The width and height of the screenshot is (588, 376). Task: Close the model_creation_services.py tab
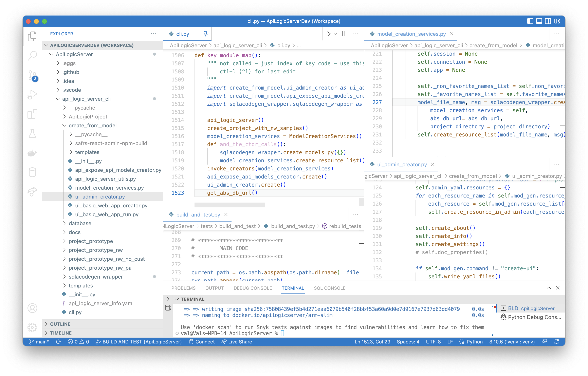(x=452, y=34)
